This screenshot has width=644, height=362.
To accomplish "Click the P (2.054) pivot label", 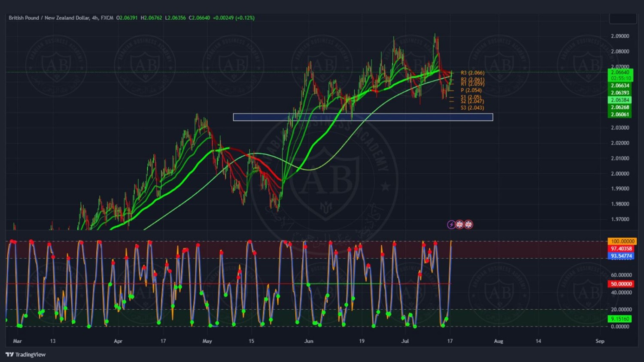I will click(x=471, y=90).
